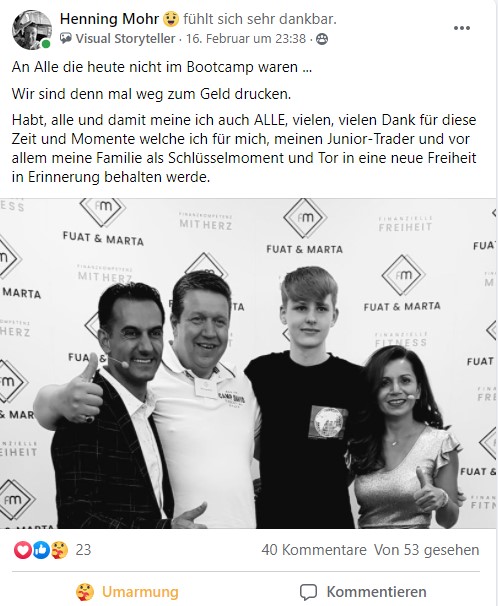Viewport: 498px width, 606px height.
Task: Toggle the Umarmung reaction button
Action: [x=127, y=592]
